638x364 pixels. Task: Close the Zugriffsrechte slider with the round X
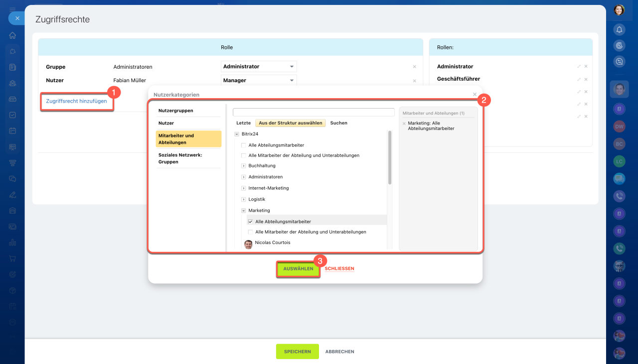coord(17,18)
